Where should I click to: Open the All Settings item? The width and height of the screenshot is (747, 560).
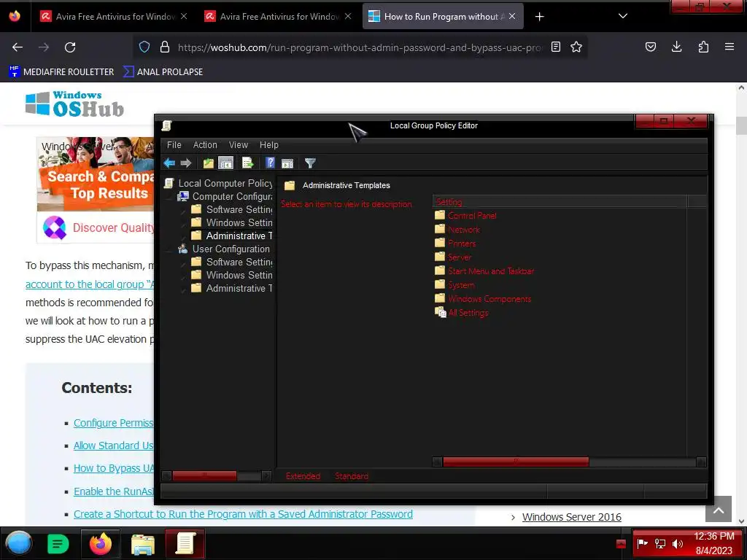(468, 312)
